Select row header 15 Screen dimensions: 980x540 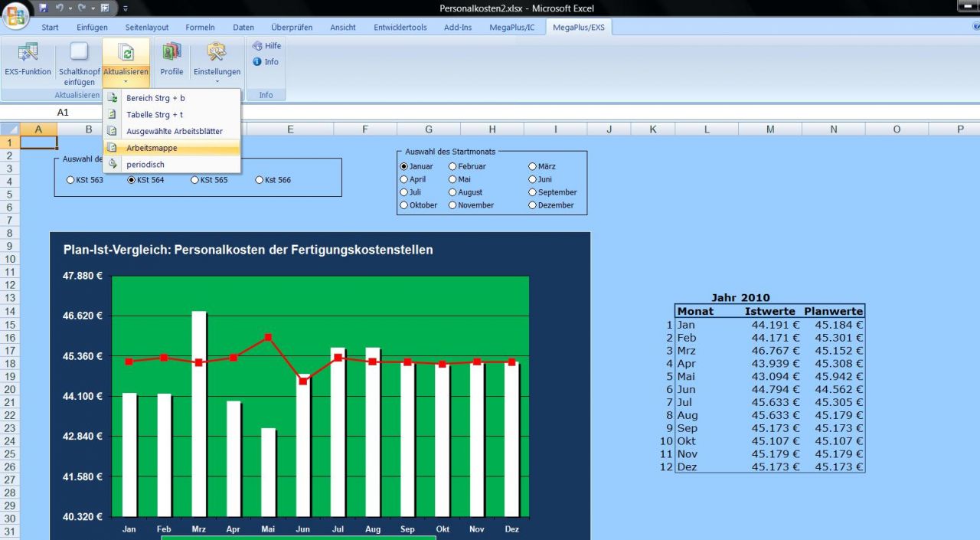coord(10,325)
